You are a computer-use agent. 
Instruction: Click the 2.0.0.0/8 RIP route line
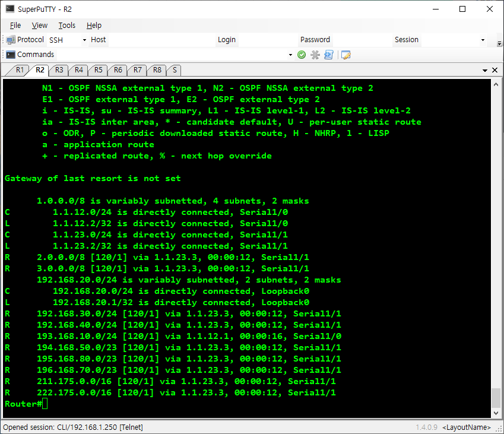tap(157, 257)
